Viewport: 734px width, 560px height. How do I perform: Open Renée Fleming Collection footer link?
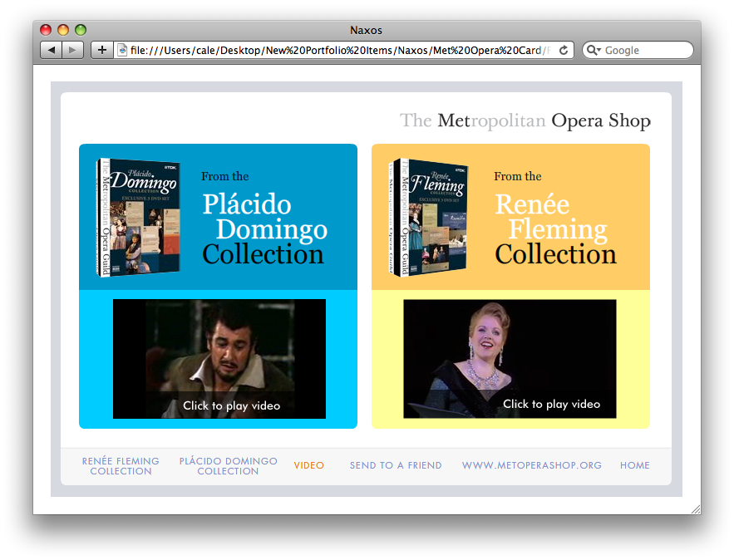[121, 466]
